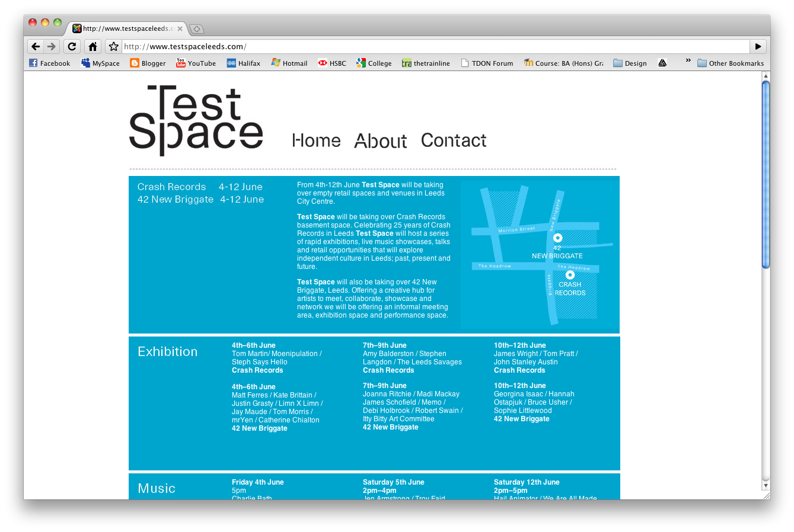Open the Design bookmarks folder
The height and width of the screenshot is (532, 794).
point(630,63)
